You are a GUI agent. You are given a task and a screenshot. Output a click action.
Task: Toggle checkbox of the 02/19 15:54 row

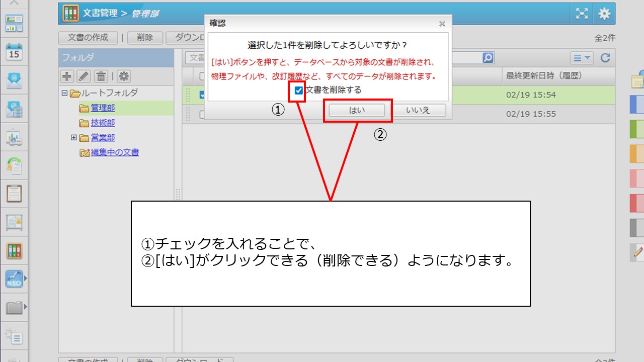pos(202,95)
